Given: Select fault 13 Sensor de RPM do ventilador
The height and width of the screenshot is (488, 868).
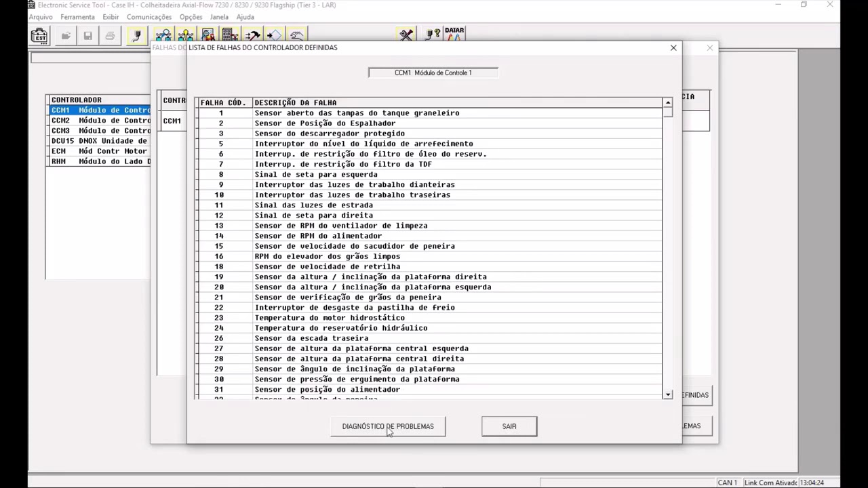Looking at the screenshot, I should click(x=430, y=226).
